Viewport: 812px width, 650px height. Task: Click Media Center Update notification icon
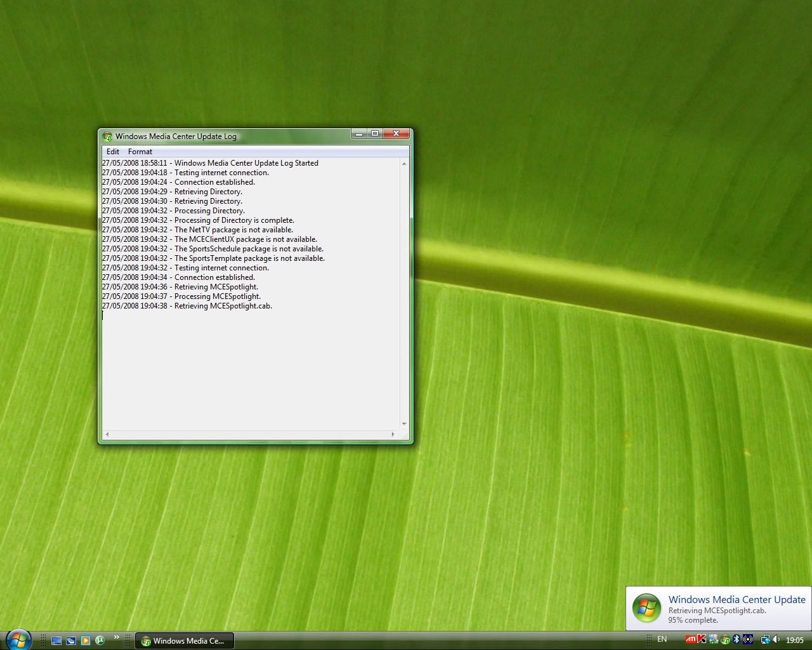click(646, 608)
